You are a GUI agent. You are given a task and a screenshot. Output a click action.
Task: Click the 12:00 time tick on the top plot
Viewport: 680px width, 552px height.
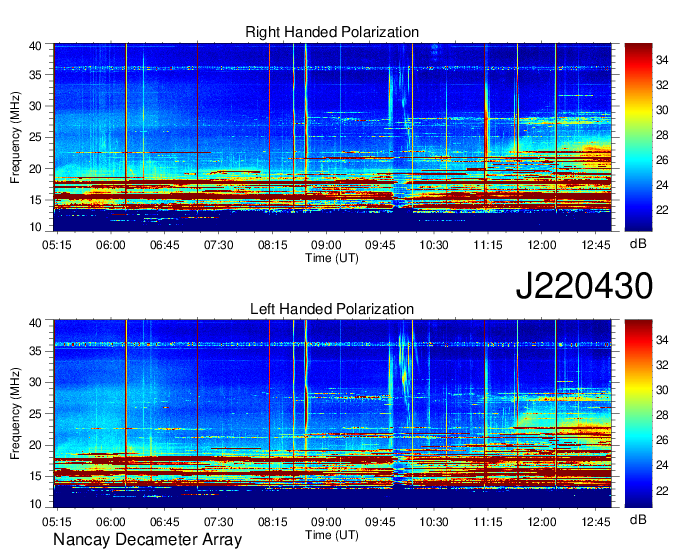click(542, 245)
